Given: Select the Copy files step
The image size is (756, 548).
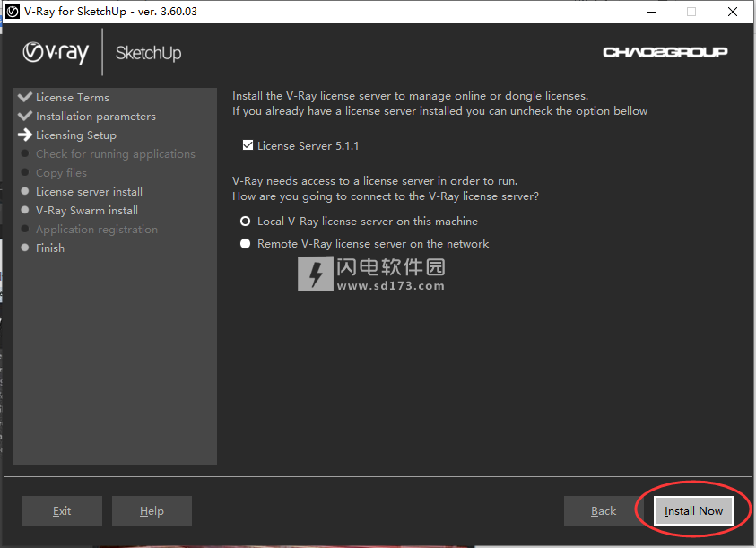Looking at the screenshot, I should click(x=61, y=173).
